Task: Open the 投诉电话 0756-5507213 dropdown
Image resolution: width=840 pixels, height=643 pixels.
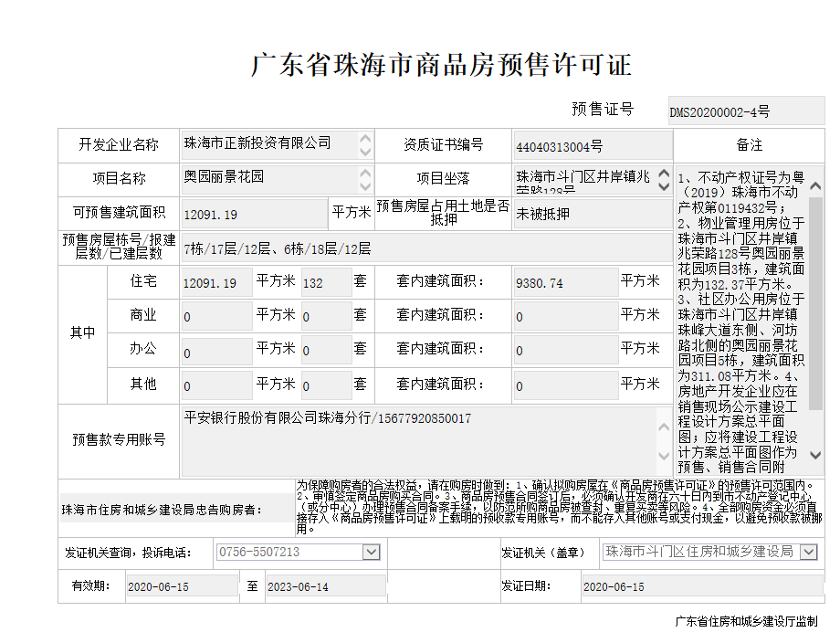Action: tap(371, 553)
